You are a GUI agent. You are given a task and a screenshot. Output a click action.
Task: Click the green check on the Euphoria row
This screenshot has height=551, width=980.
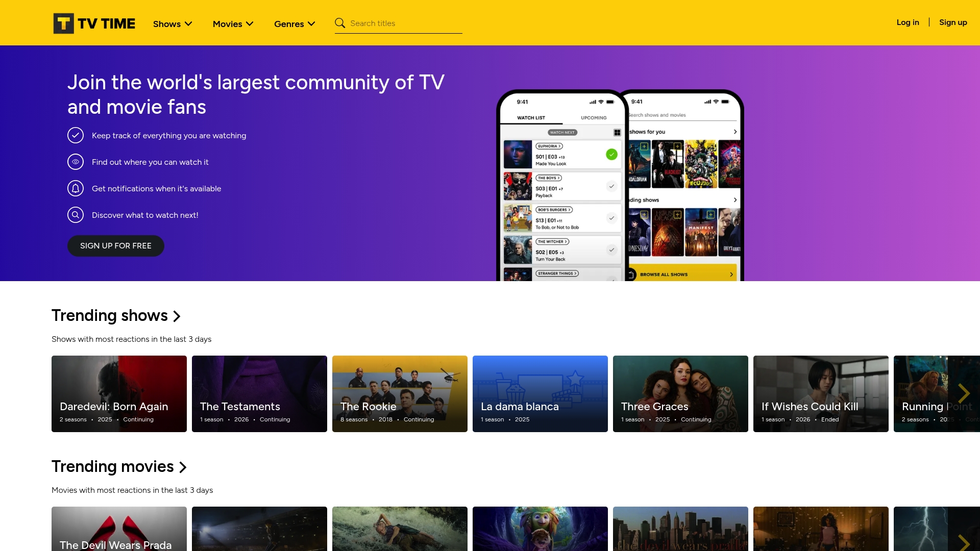[611, 155]
